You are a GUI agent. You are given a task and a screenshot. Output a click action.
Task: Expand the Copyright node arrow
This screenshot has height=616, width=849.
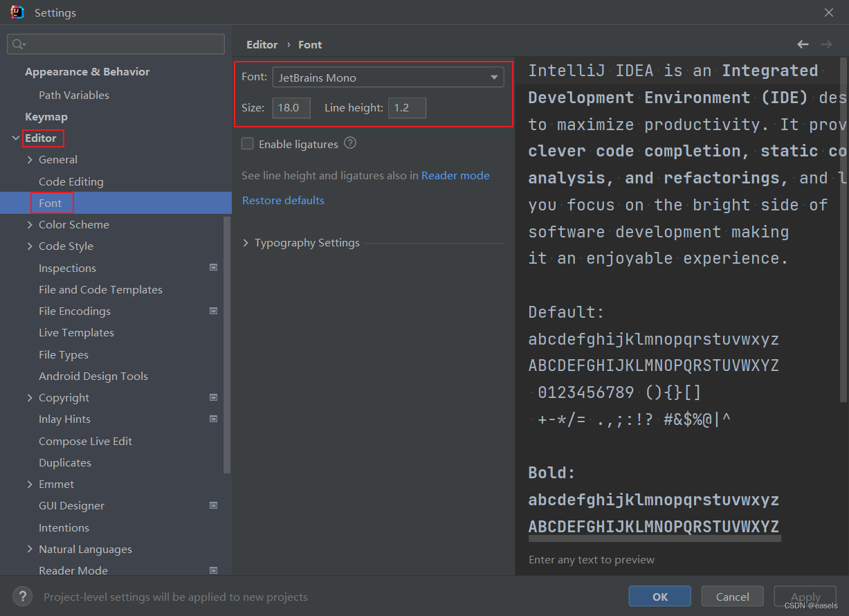click(30, 398)
